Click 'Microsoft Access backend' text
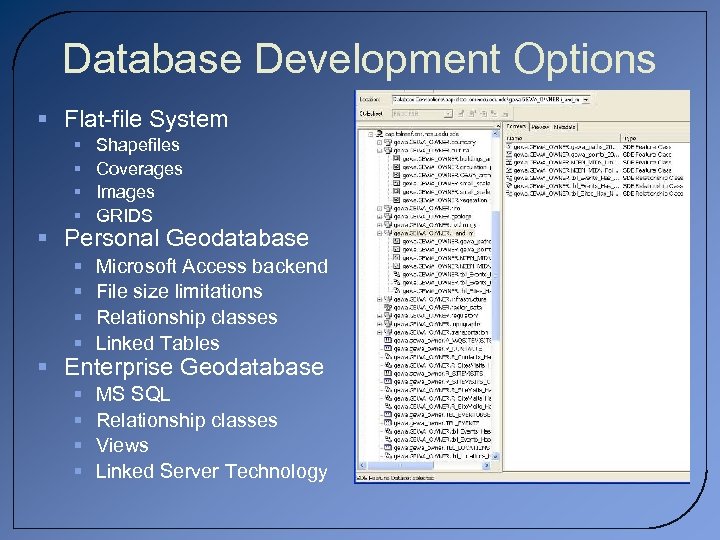 pos(212,266)
